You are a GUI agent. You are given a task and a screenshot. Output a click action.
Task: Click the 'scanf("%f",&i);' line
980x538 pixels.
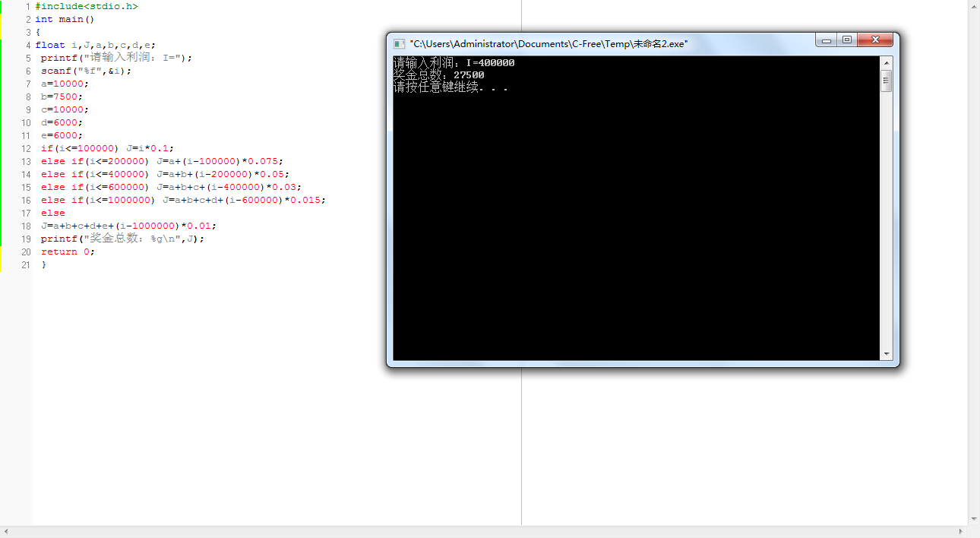pyautogui.click(x=86, y=71)
